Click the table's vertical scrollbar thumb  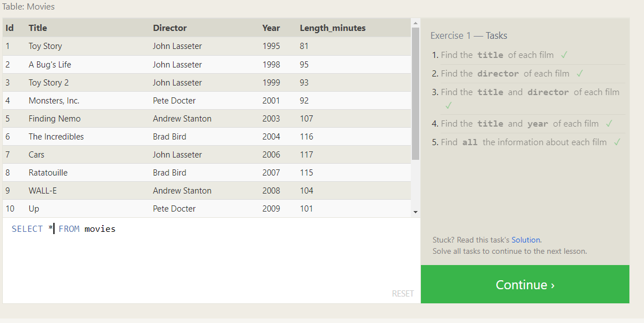point(416,93)
